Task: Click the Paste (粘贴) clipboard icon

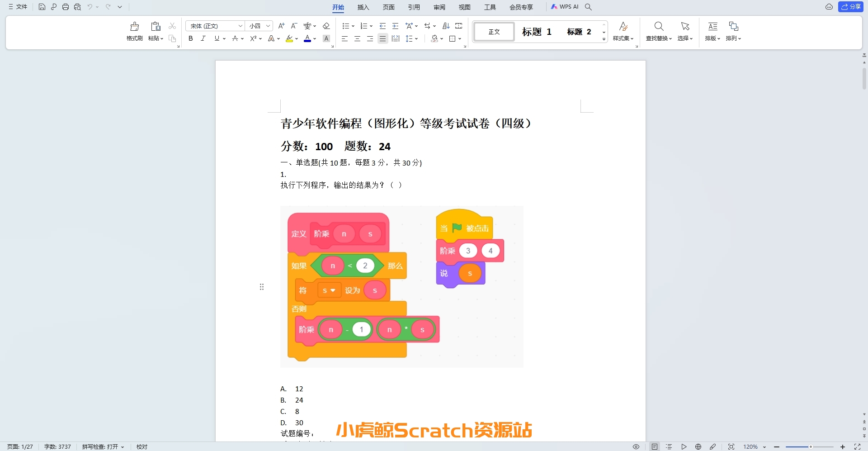Action: 156,26
